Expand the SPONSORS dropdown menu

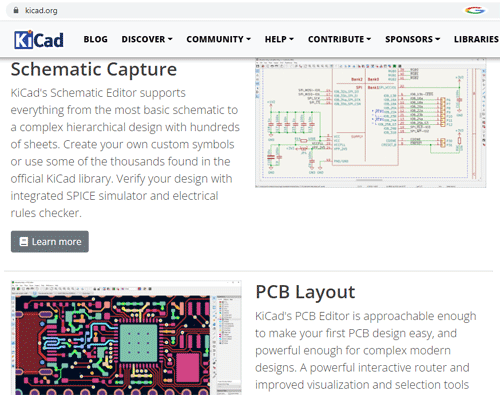click(413, 39)
